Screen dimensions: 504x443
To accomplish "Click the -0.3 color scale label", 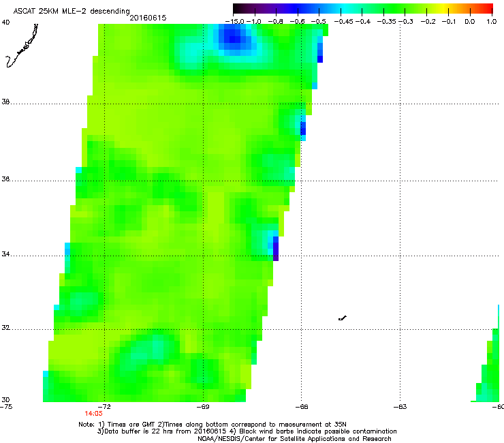I will (406, 22).
